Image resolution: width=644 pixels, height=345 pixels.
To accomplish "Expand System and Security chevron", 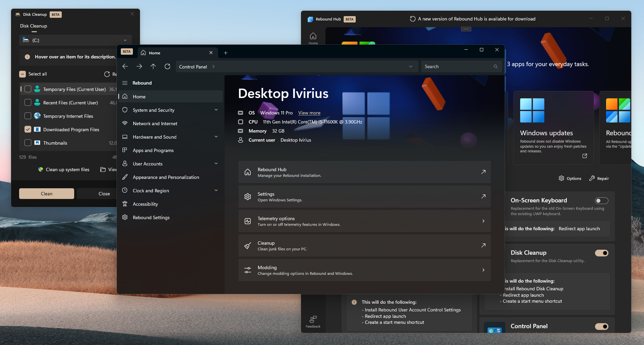I will click(x=216, y=110).
